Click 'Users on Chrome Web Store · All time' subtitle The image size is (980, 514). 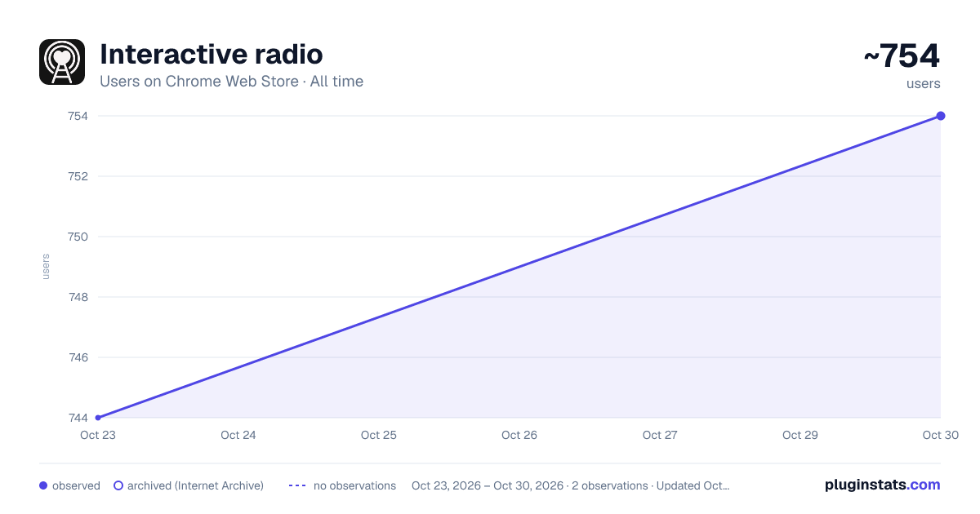231,82
